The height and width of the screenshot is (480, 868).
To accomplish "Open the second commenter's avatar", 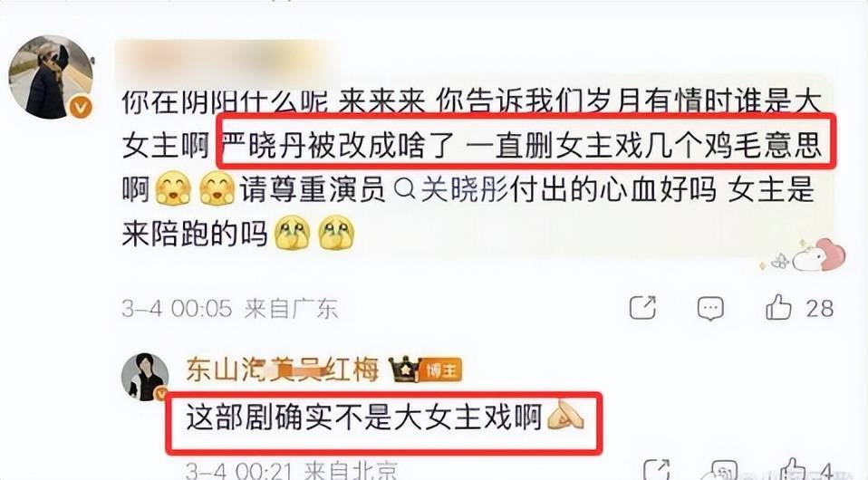I will click(145, 377).
